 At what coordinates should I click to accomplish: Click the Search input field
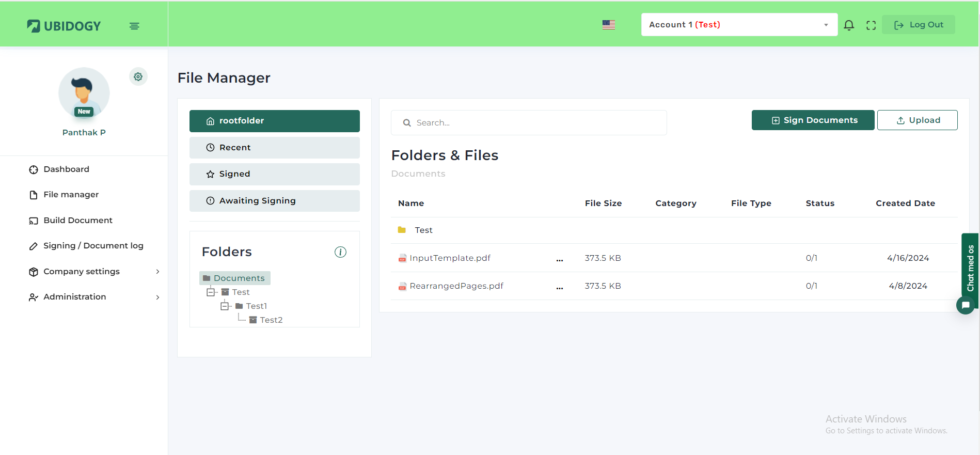(529, 123)
